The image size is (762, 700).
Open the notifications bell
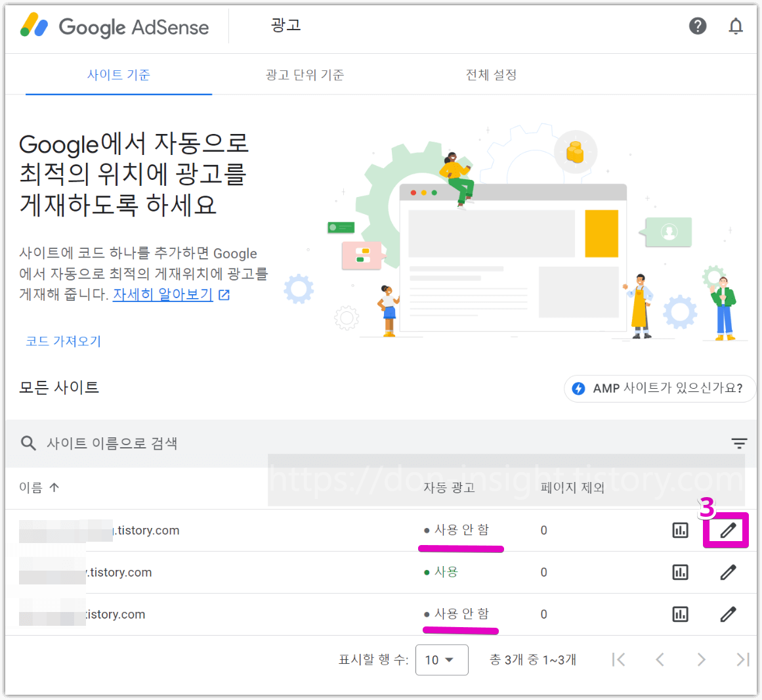[x=736, y=26]
